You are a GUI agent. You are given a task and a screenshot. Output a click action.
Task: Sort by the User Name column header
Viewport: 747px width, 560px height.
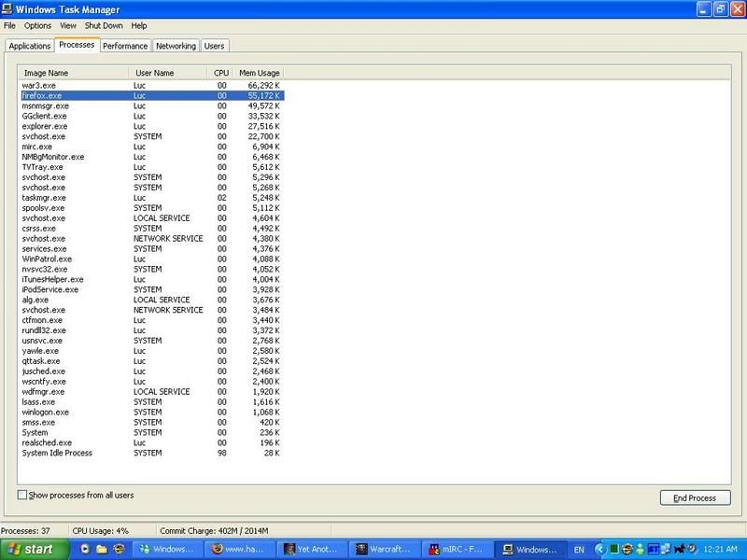(167, 73)
